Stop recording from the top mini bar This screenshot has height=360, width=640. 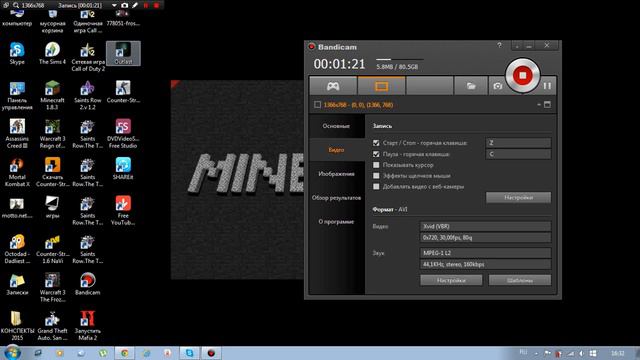156,5
